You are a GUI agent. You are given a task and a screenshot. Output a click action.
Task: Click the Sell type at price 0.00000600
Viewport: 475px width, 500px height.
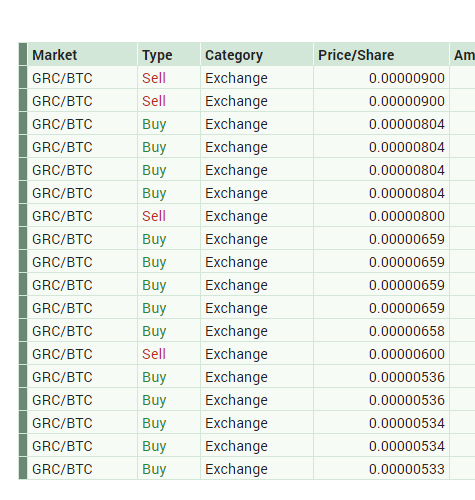(x=154, y=354)
